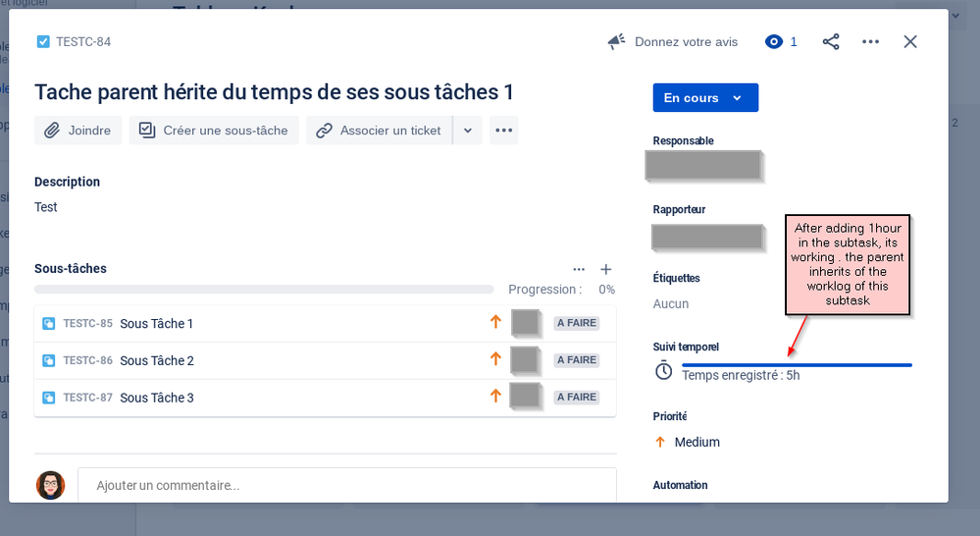Open the TESTC-84 issue key link
980x536 pixels.
83,42
